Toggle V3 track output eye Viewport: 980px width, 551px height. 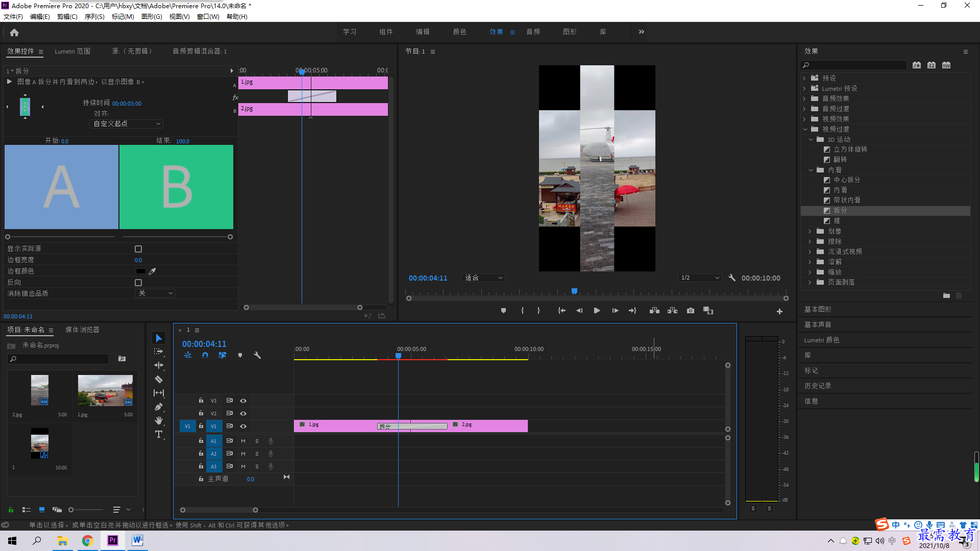pyautogui.click(x=243, y=401)
